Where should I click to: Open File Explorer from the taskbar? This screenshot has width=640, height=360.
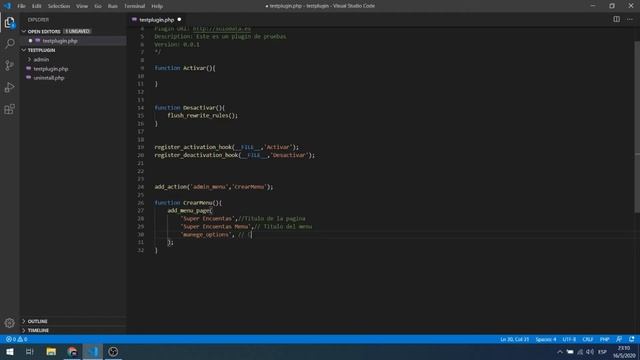tap(51, 352)
